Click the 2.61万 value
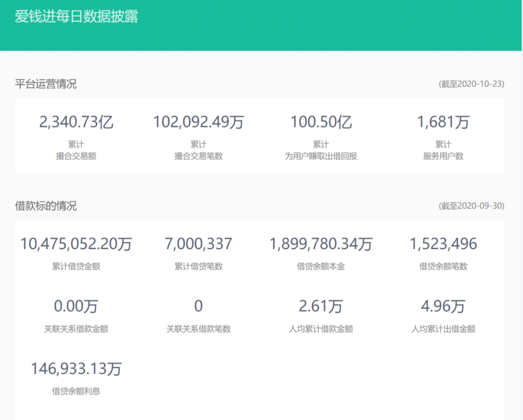This screenshot has width=523, height=420. [x=321, y=307]
